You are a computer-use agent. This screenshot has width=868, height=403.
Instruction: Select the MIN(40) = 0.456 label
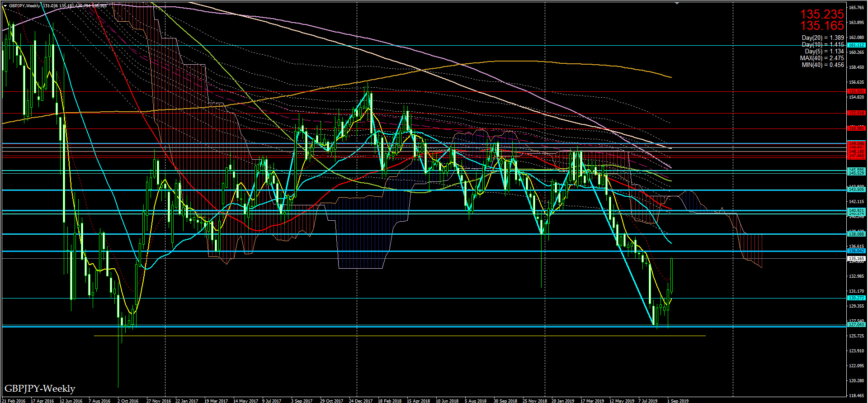[823, 65]
